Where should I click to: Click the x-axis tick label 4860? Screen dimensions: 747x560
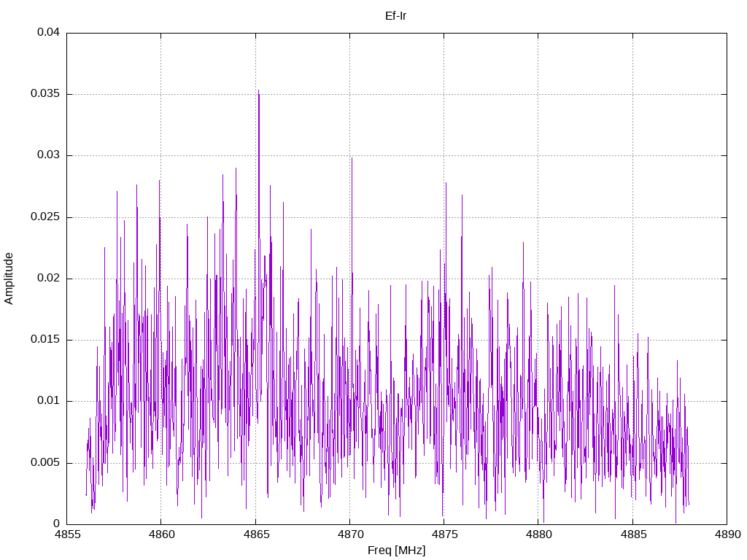tap(161, 534)
